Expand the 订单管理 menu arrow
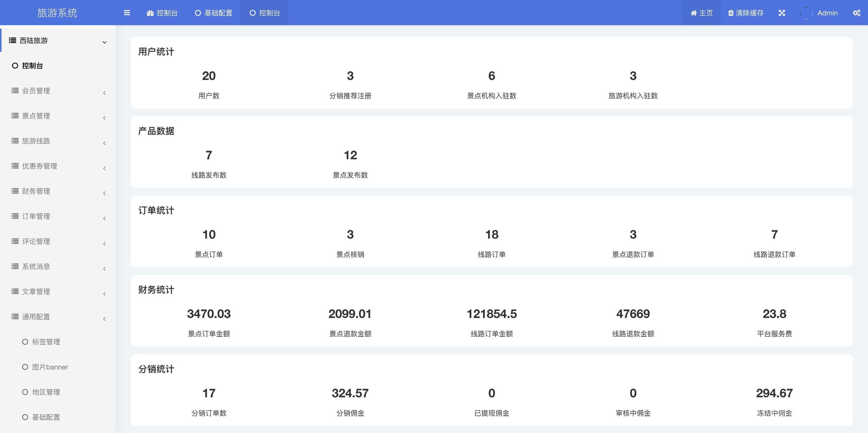This screenshot has height=433, width=868. pyautogui.click(x=104, y=218)
